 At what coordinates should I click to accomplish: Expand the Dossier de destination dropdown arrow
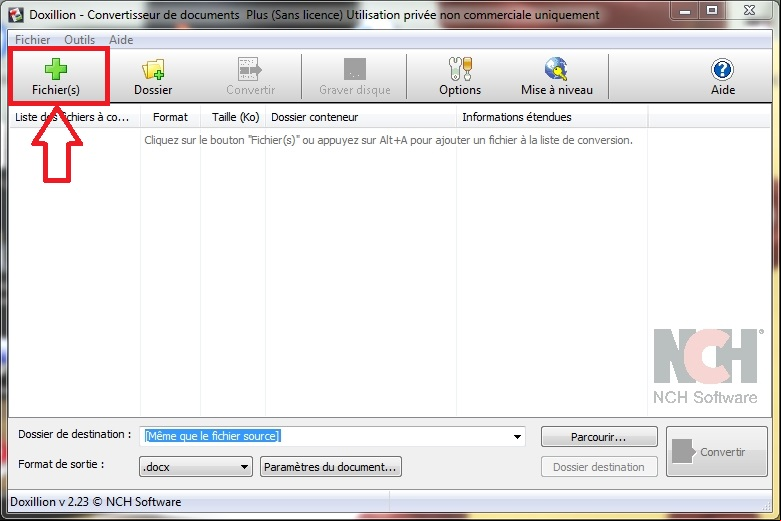tap(517, 437)
